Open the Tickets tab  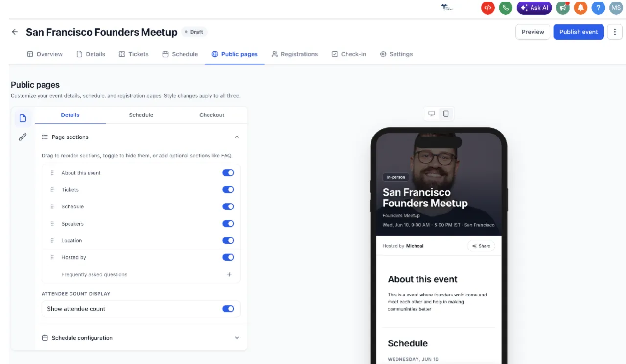(134, 54)
